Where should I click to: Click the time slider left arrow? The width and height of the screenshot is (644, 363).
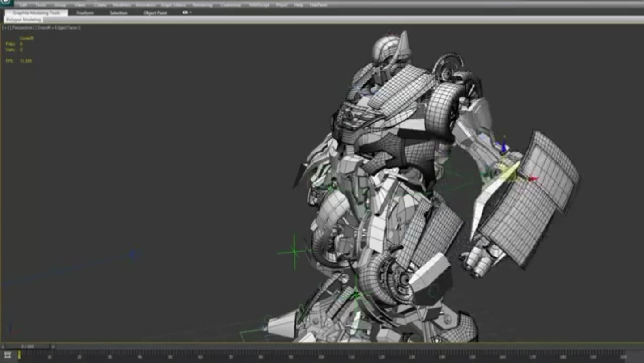coord(3,346)
